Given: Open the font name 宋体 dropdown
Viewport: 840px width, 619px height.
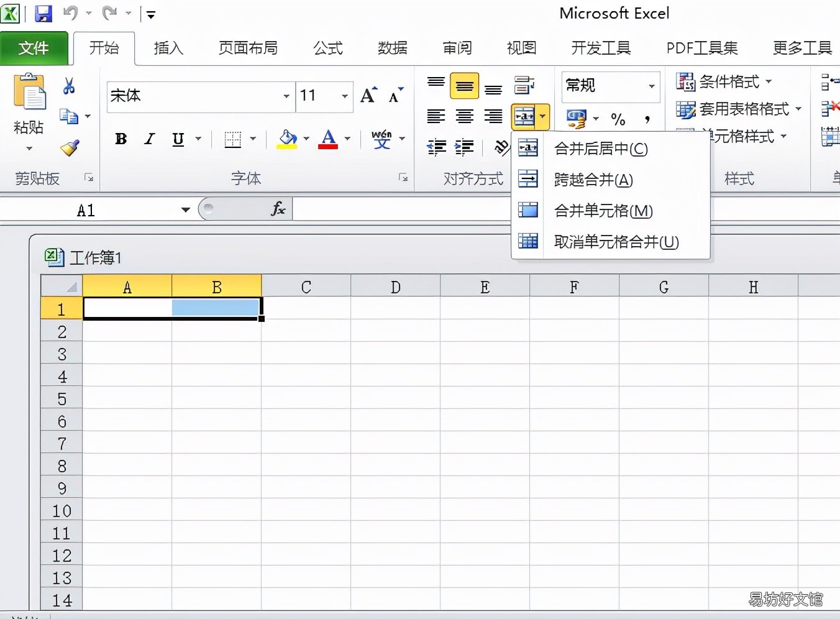Looking at the screenshot, I should tap(286, 96).
